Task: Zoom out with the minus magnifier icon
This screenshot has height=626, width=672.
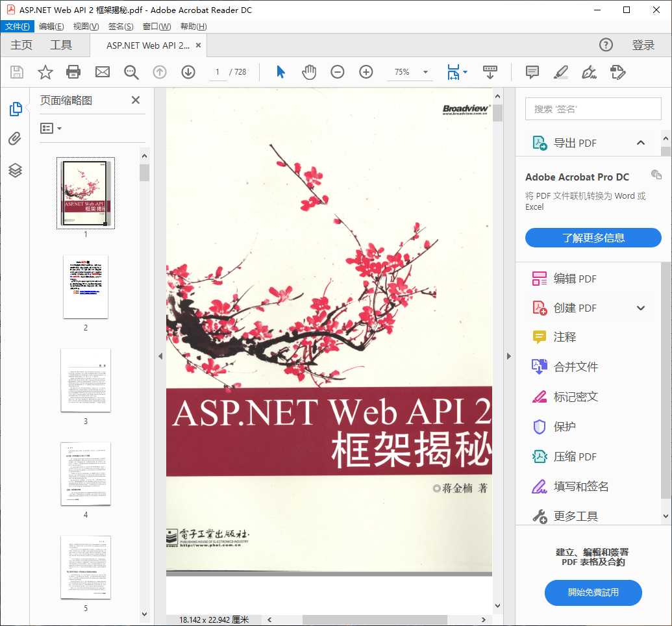Action: (x=337, y=72)
